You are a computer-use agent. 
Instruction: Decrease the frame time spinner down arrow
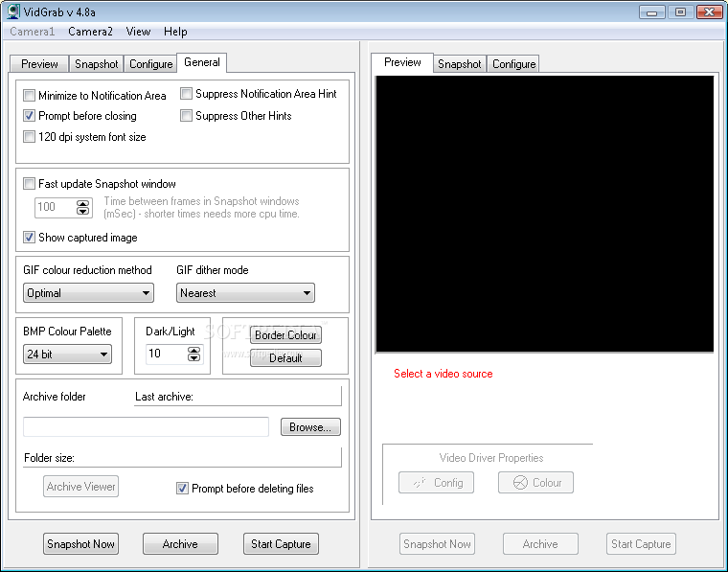coord(82,211)
